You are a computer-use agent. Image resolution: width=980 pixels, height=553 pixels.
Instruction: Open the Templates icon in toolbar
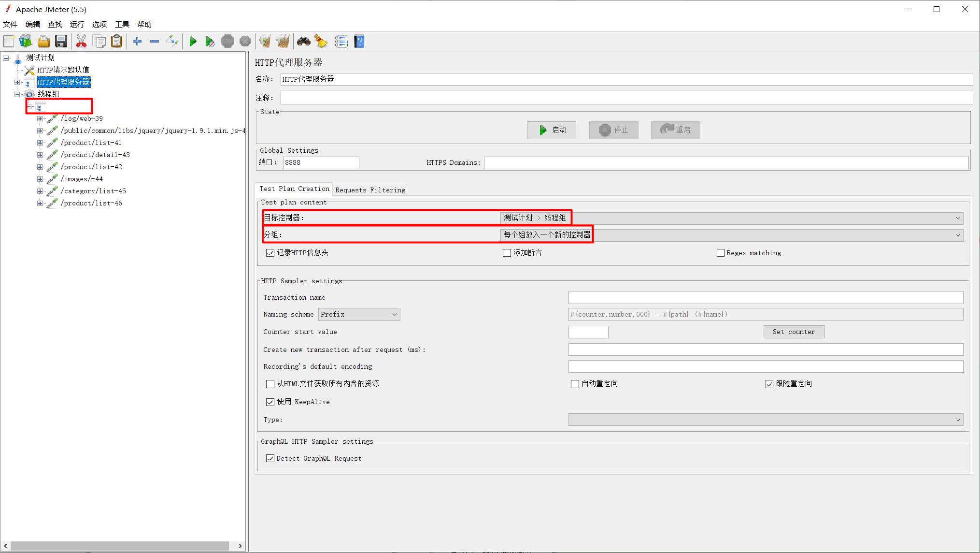(x=26, y=42)
